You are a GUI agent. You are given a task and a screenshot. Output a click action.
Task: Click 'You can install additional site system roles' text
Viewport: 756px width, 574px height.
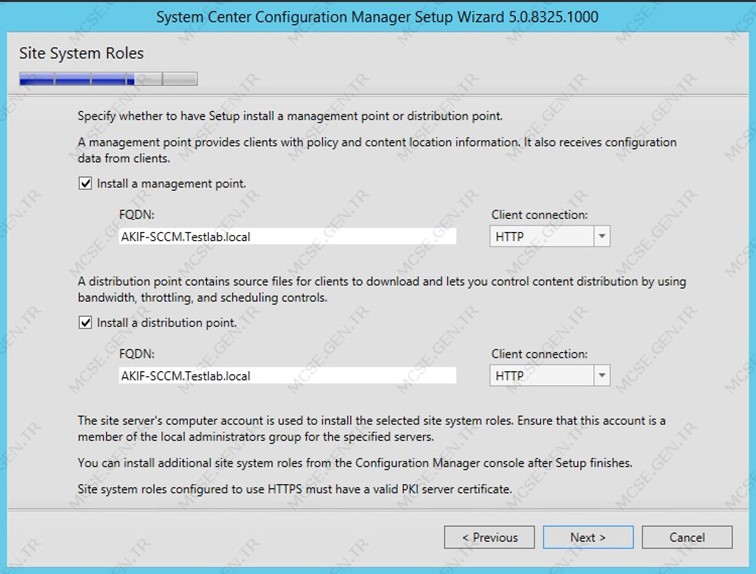pos(355,463)
